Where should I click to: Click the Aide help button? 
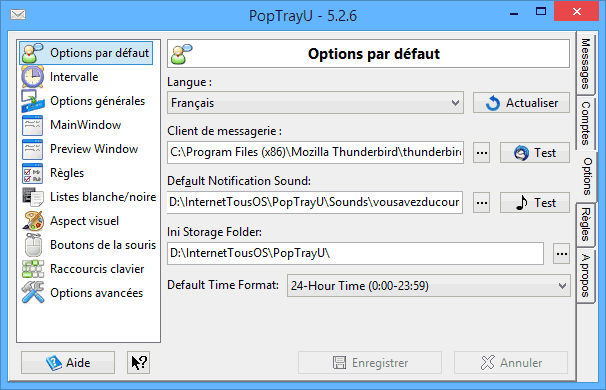(68, 363)
